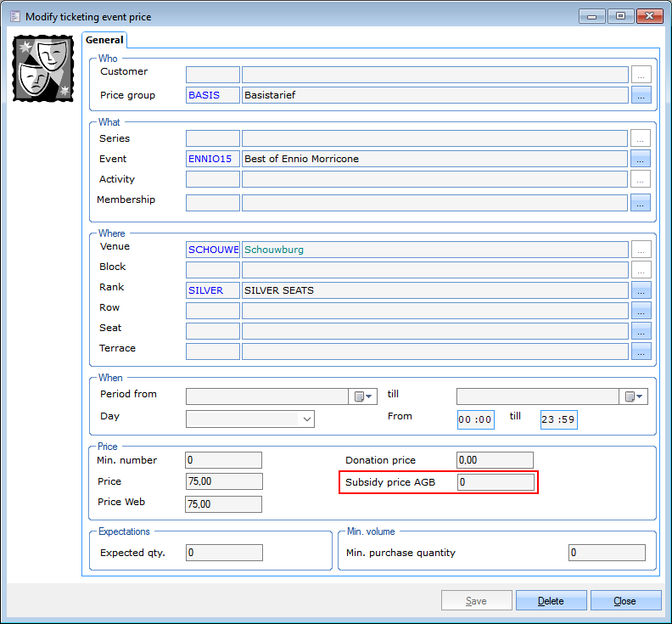Click the Subsidy price AGB field

click(496, 482)
